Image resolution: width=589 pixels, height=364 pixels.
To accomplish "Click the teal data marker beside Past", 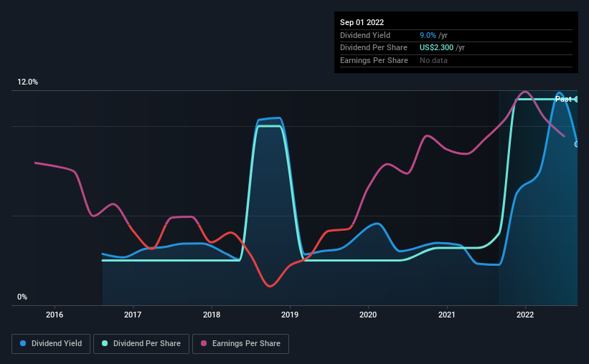I will coord(576,99).
